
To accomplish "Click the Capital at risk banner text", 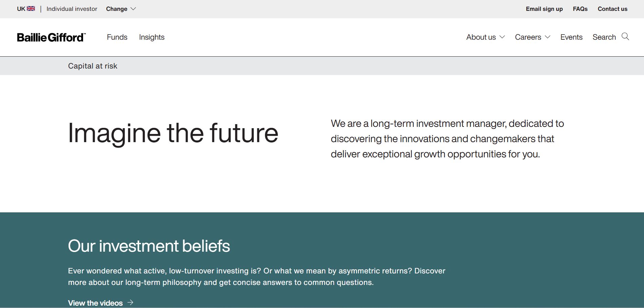I will [x=93, y=66].
